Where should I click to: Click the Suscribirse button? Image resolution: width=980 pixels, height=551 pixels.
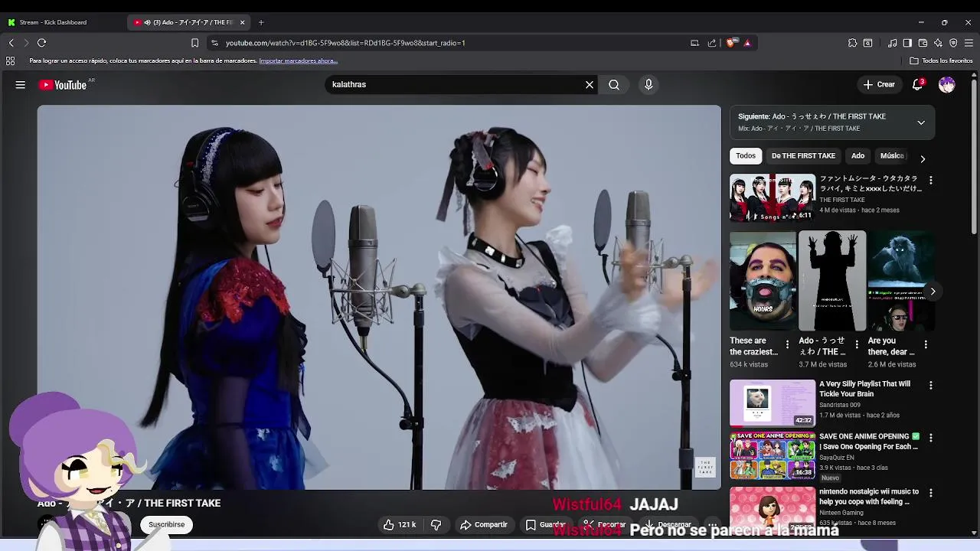166,525
